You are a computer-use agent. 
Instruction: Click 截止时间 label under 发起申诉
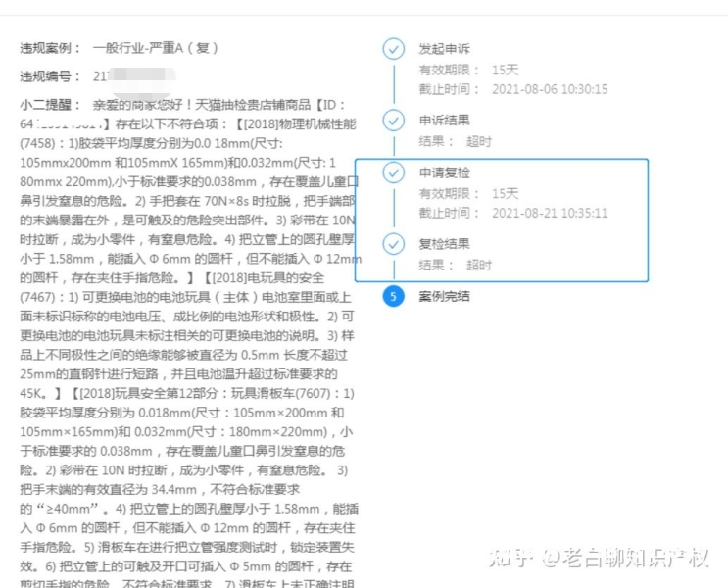449,89
